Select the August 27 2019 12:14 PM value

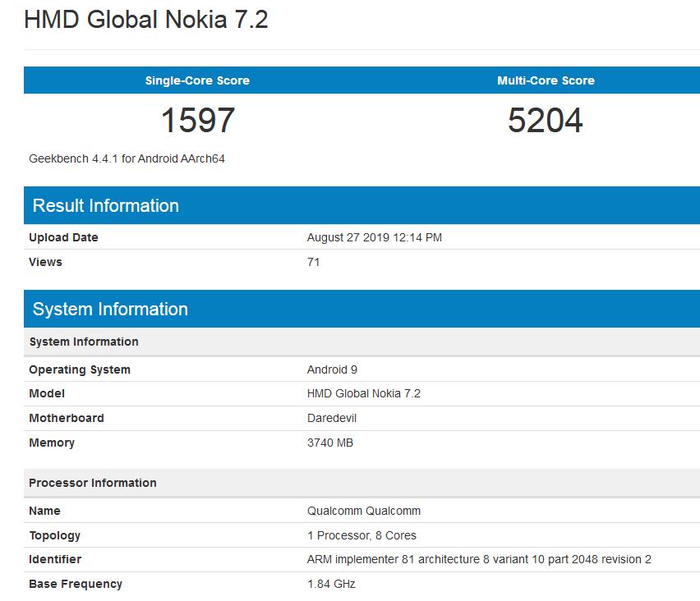pos(375,237)
